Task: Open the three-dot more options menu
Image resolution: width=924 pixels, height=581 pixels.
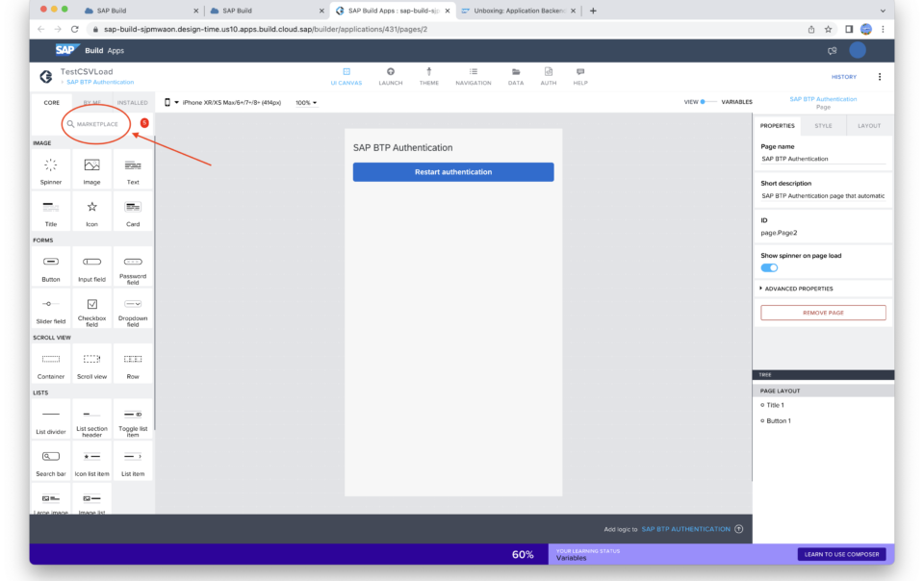Action: pos(880,77)
